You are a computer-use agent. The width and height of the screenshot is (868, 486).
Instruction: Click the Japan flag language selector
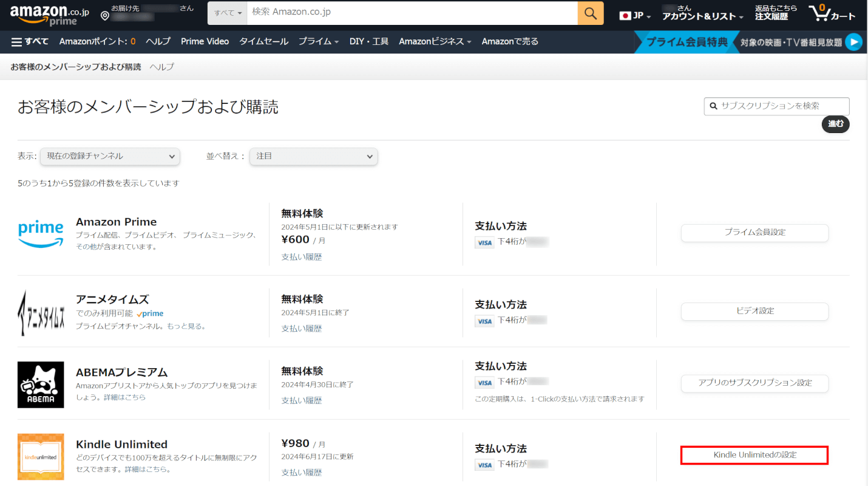[x=635, y=16]
